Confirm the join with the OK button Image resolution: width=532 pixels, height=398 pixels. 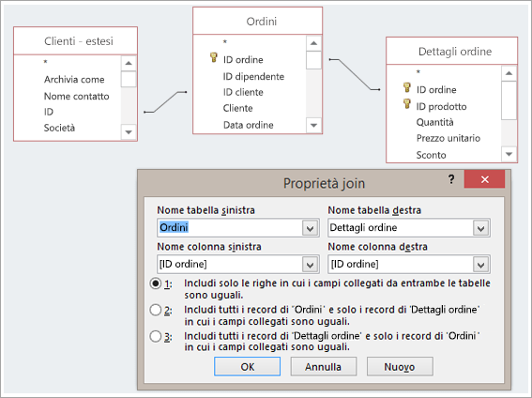[x=248, y=366]
